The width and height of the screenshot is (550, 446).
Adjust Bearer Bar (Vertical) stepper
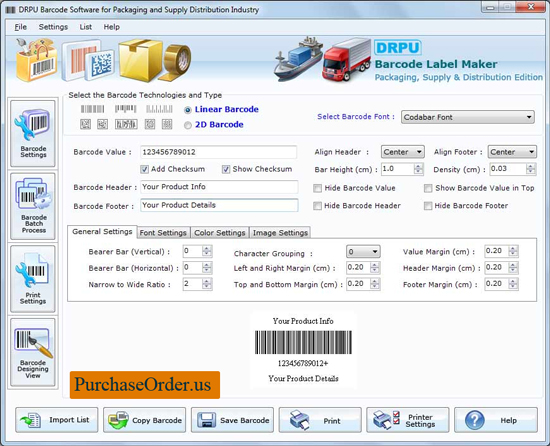point(207,251)
